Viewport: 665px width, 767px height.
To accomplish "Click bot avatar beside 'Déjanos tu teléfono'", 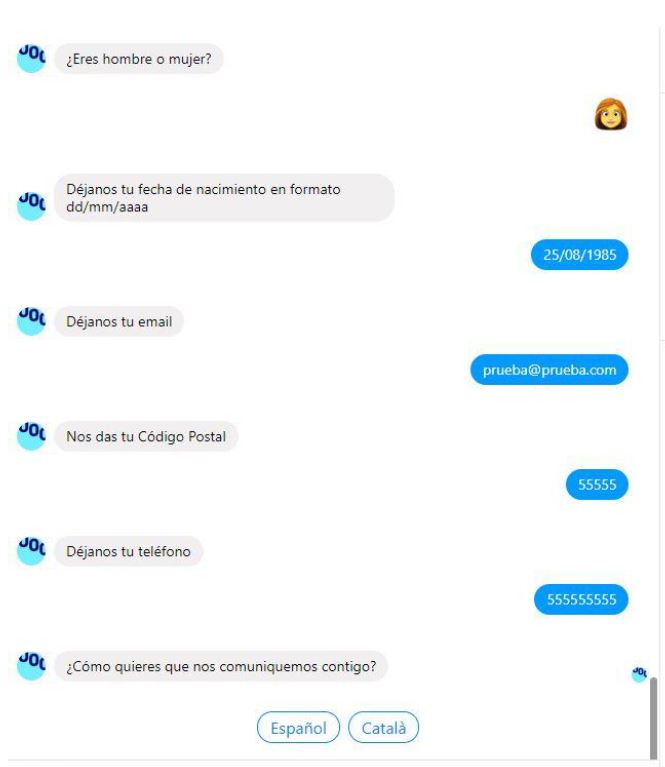I will (31, 551).
